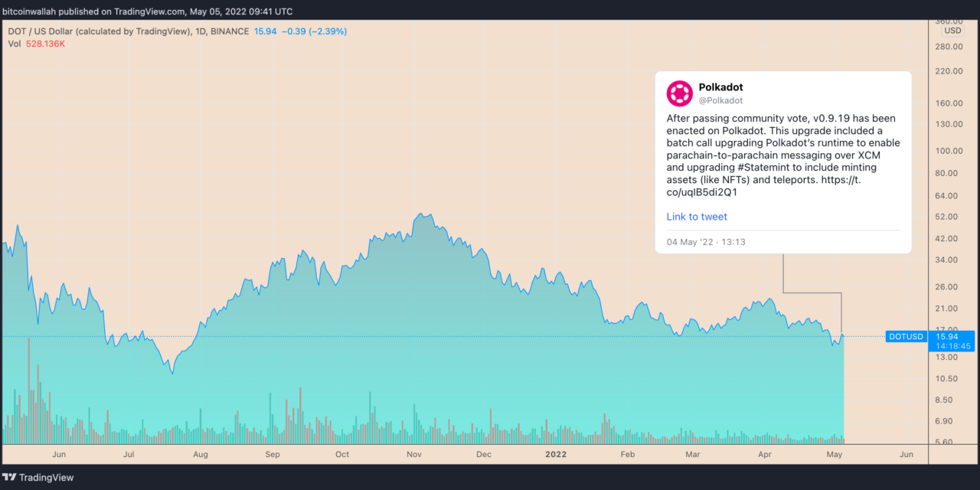980x490 pixels.
Task: Click the red Vol legend icon text
Action: pos(13,44)
